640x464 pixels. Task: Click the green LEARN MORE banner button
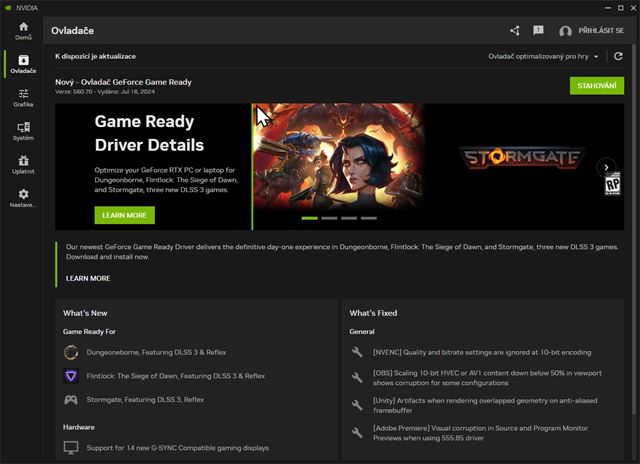(x=124, y=215)
